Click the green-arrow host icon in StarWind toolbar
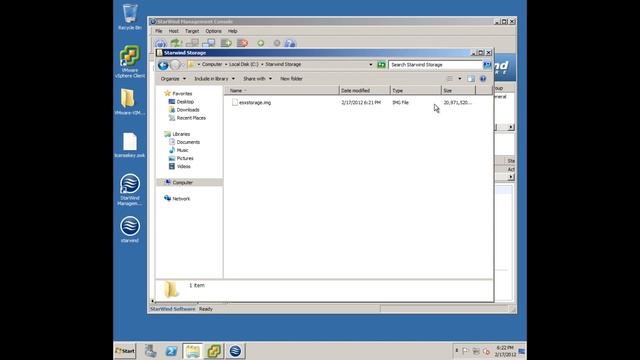The height and width of the screenshot is (360, 640). [176, 43]
